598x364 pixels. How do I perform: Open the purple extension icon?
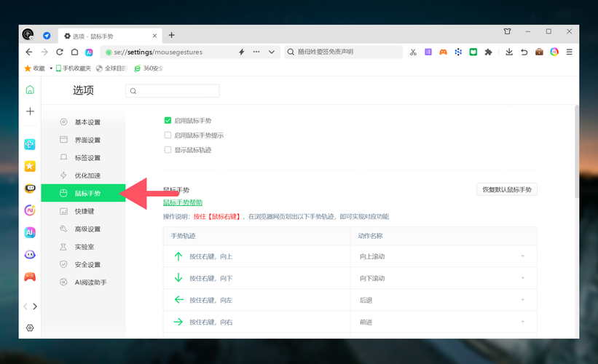click(x=428, y=52)
